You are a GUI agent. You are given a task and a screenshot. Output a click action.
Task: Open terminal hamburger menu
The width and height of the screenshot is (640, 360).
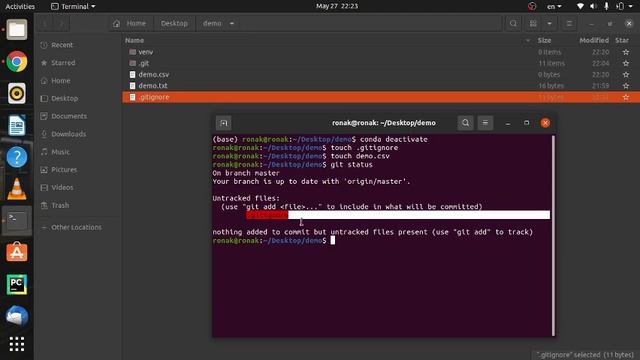pyautogui.click(x=485, y=123)
